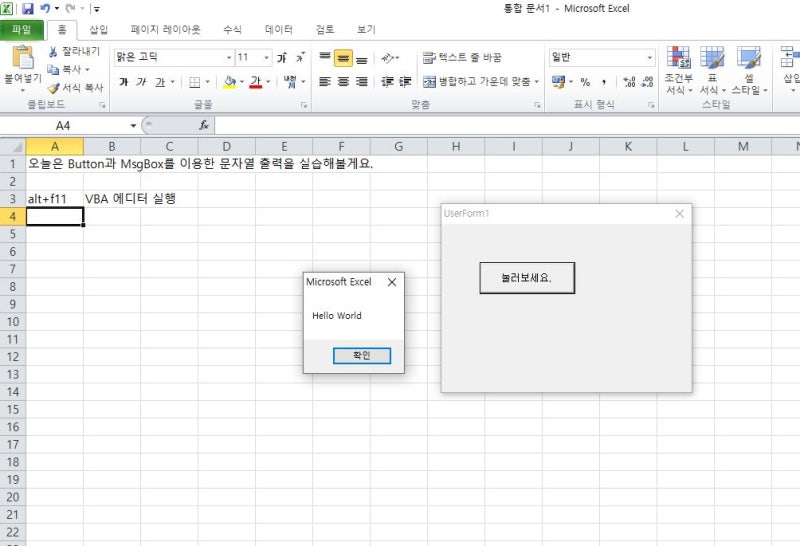Click the Undo arrow icon

[45, 8]
